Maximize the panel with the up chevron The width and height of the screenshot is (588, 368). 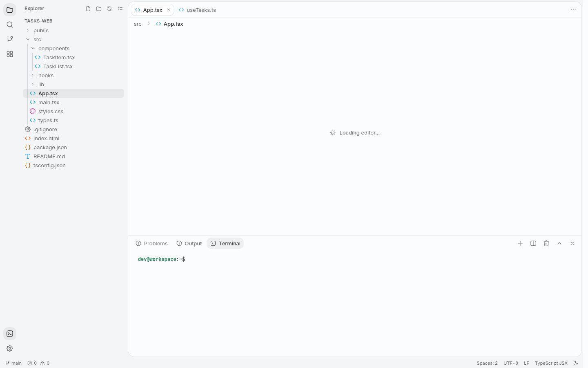[559, 243]
